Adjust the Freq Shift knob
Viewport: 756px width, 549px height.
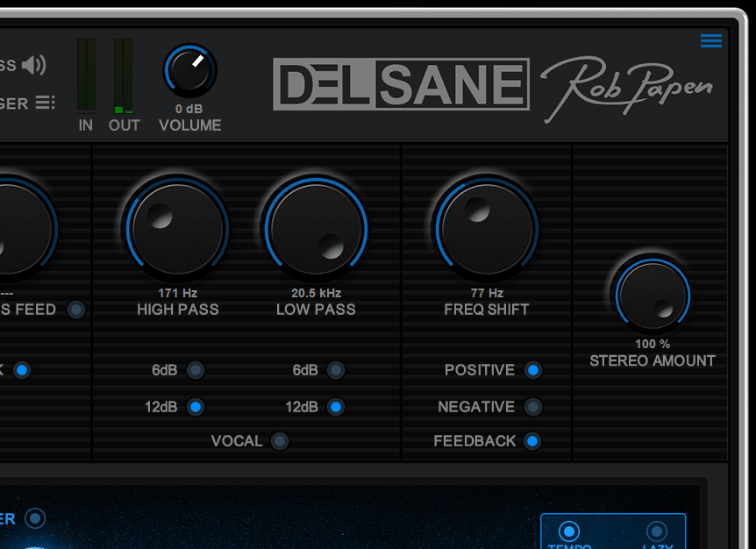point(487,229)
